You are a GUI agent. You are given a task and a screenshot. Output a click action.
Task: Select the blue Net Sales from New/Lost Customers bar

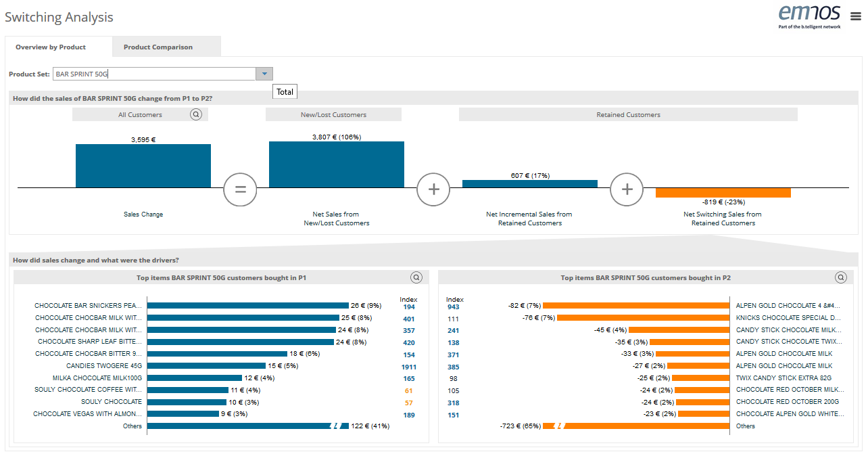click(337, 164)
